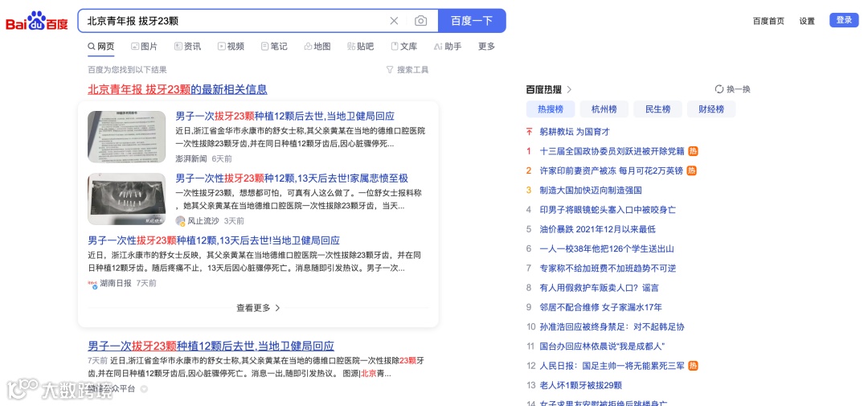Screen dimensions: 868x406
Task: Select the 网页 tab
Action: [x=100, y=47]
